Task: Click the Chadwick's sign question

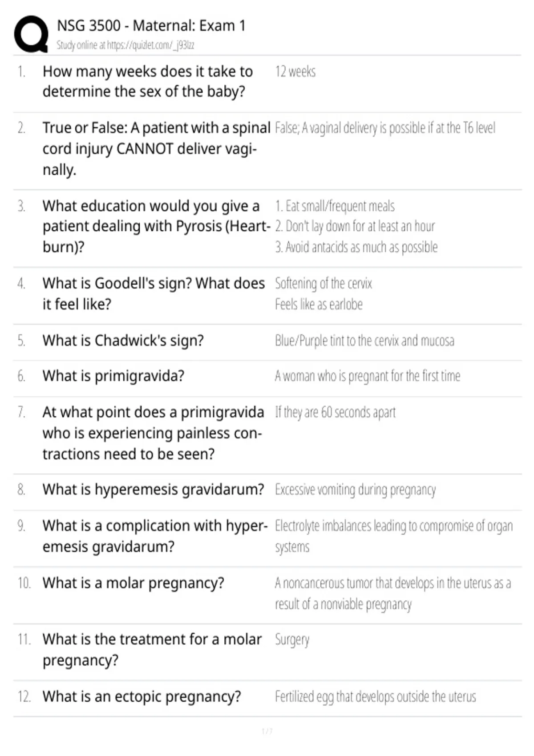Action: pos(123,341)
